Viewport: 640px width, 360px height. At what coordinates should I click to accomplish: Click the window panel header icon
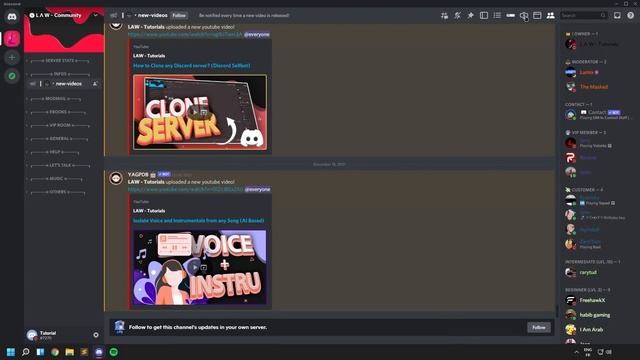(537, 16)
